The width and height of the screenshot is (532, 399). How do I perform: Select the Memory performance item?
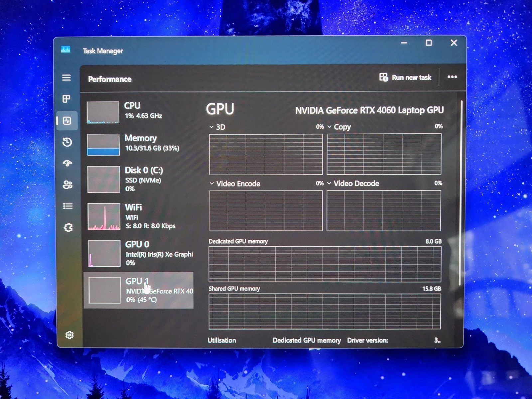tap(139, 145)
